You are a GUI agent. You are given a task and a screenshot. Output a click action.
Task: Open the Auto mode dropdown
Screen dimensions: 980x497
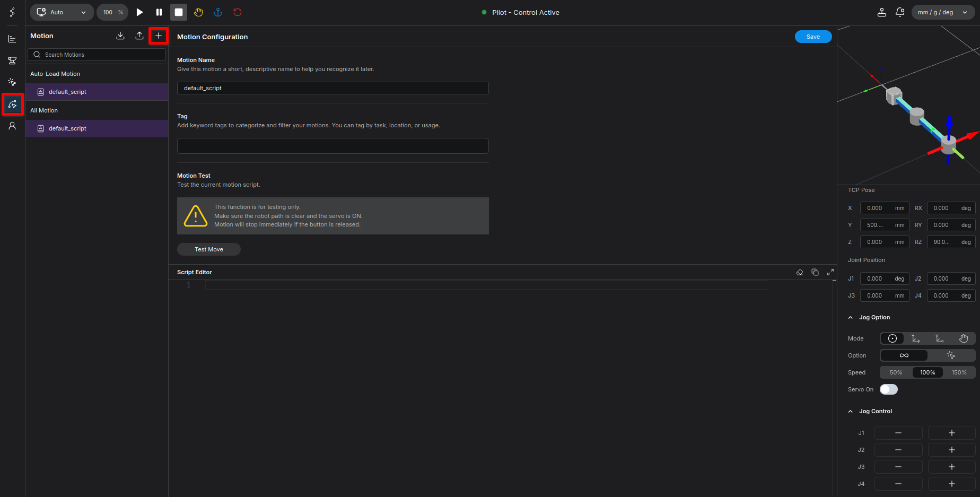tap(62, 12)
